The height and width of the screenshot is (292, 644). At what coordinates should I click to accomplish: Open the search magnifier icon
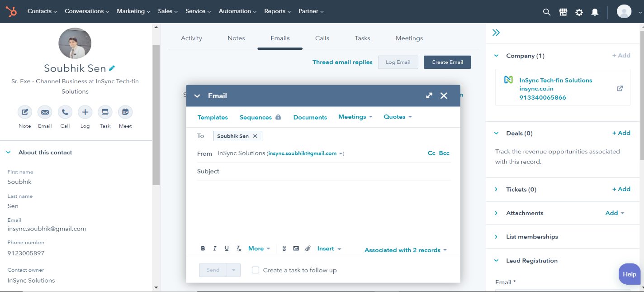pyautogui.click(x=547, y=12)
